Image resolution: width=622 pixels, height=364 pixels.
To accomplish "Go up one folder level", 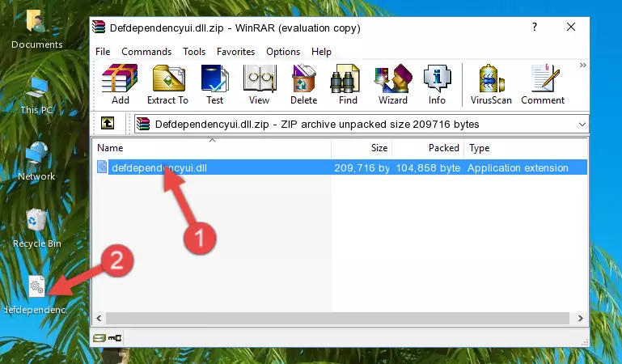I will pyautogui.click(x=108, y=123).
